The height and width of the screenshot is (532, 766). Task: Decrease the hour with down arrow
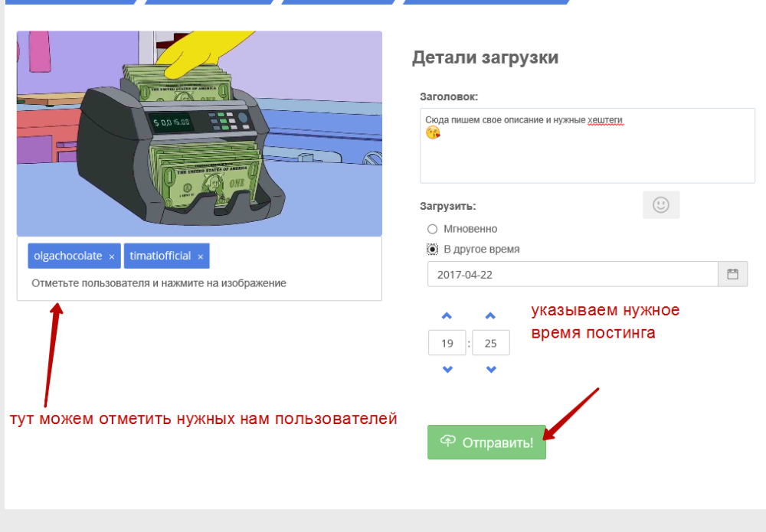pyautogui.click(x=447, y=370)
